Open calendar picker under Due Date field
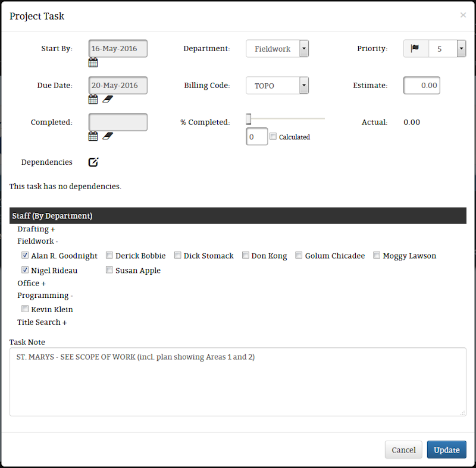 pos(93,99)
